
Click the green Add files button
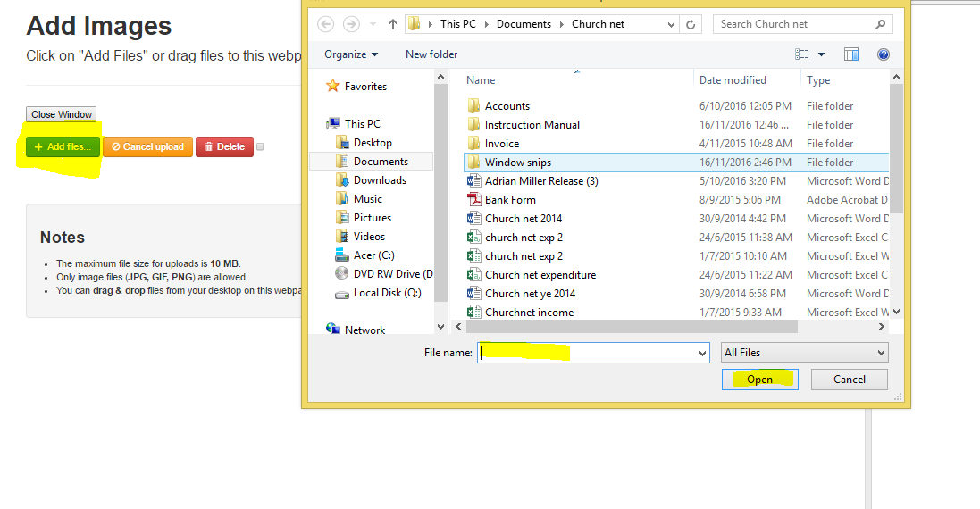(x=63, y=146)
